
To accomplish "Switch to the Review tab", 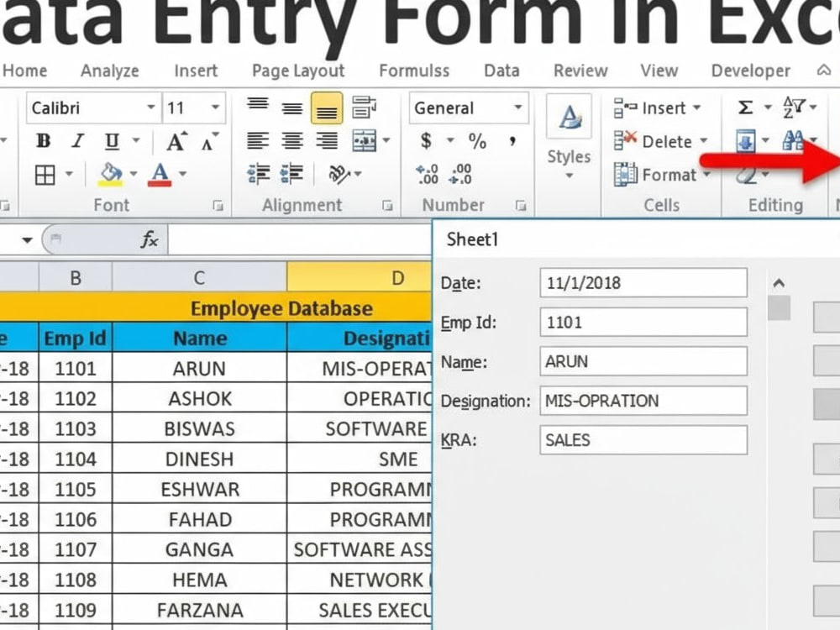I will [580, 71].
